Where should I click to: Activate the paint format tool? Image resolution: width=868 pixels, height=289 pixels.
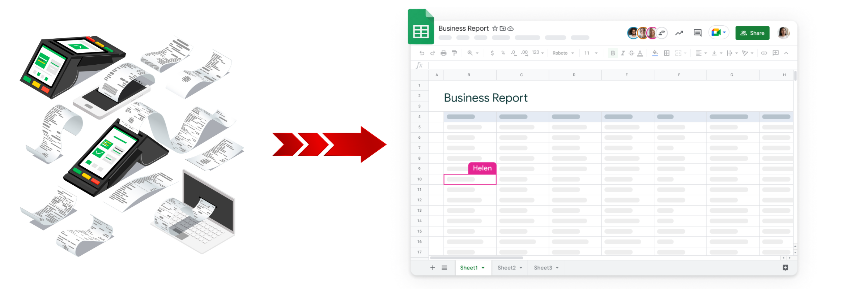455,53
